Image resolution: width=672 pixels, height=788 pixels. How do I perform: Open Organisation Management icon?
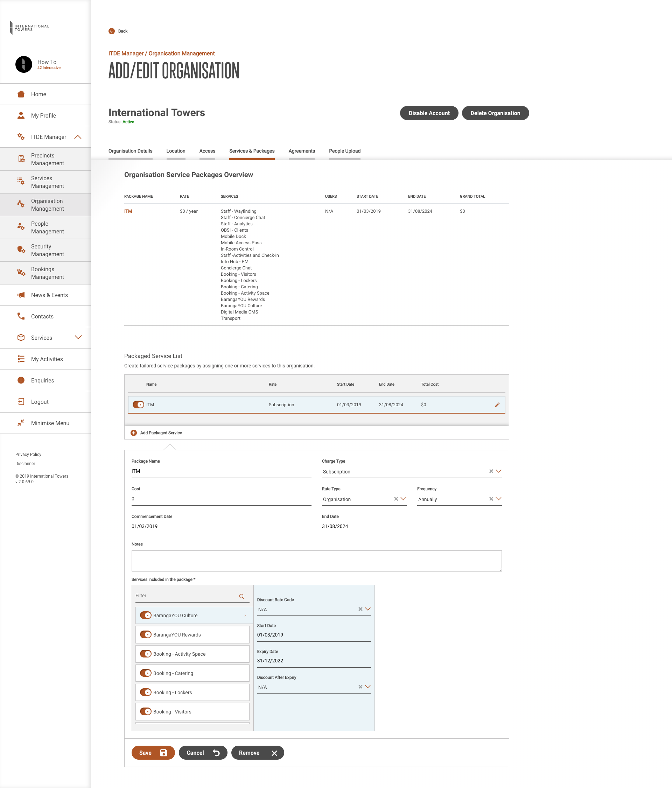coord(21,204)
